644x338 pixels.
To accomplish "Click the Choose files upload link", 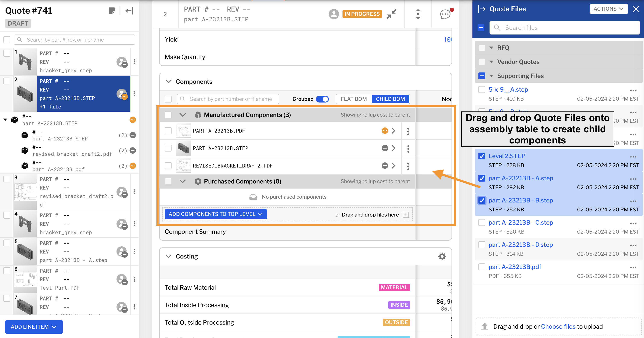I will (x=558, y=326).
